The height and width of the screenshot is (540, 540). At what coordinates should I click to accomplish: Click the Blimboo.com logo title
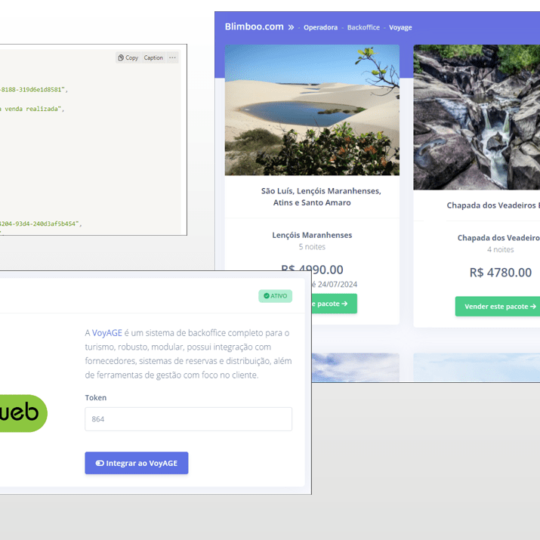pyautogui.click(x=254, y=27)
